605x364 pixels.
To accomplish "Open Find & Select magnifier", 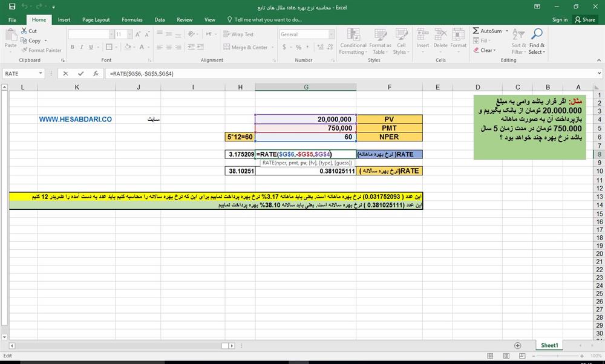I will (537, 34).
